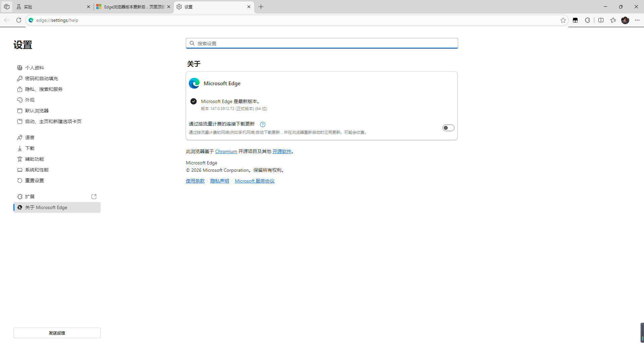Viewport: 644px width, 349px height.
Task: Open Settings and more ellipsis menu
Action: pyautogui.click(x=637, y=20)
